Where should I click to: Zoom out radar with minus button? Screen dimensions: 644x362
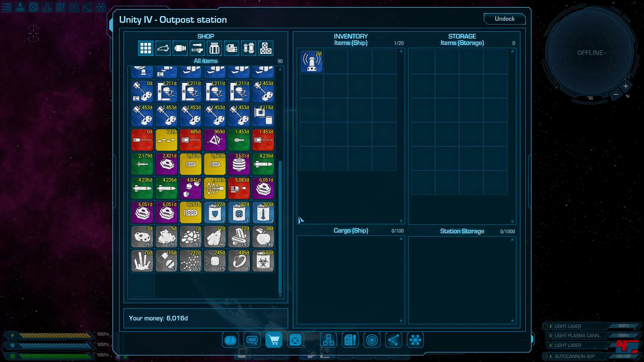615,95
